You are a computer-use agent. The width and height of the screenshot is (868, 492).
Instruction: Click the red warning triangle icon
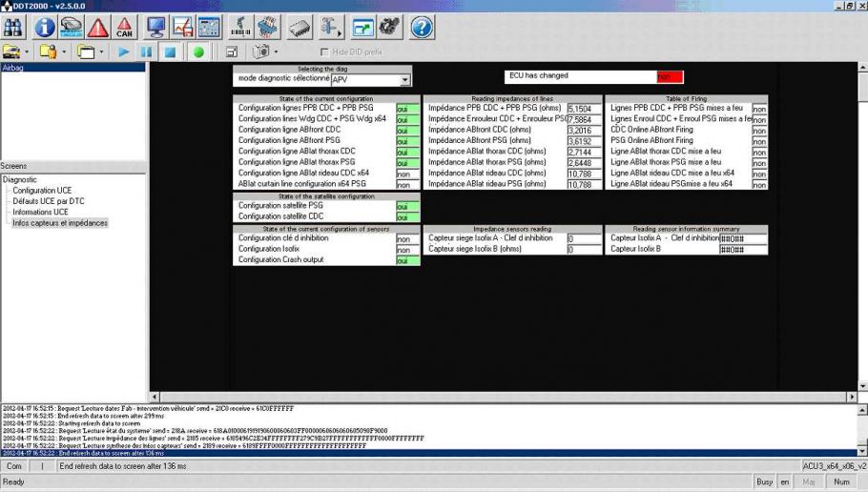pyautogui.click(x=97, y=28)
